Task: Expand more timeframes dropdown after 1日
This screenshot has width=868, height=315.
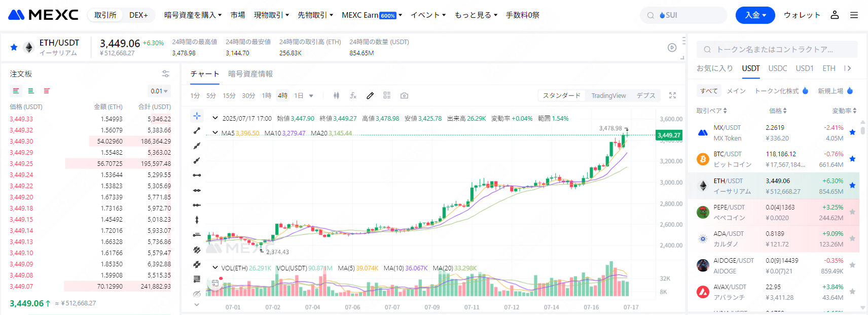Action: (311, 95)
